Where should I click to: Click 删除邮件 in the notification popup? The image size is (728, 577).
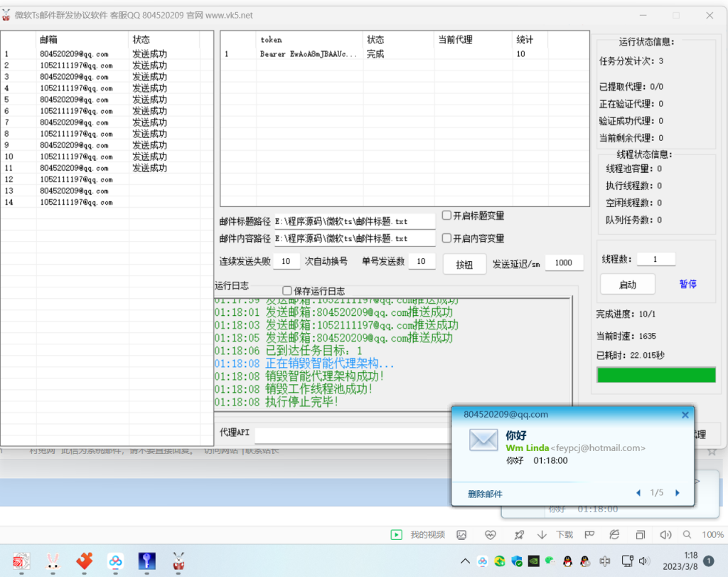486,494
